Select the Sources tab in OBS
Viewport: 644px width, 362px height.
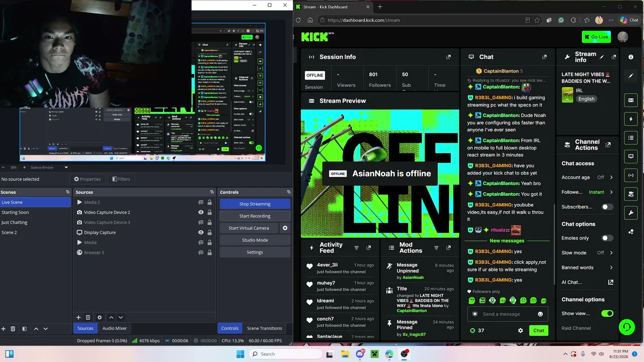pos(85,328)
